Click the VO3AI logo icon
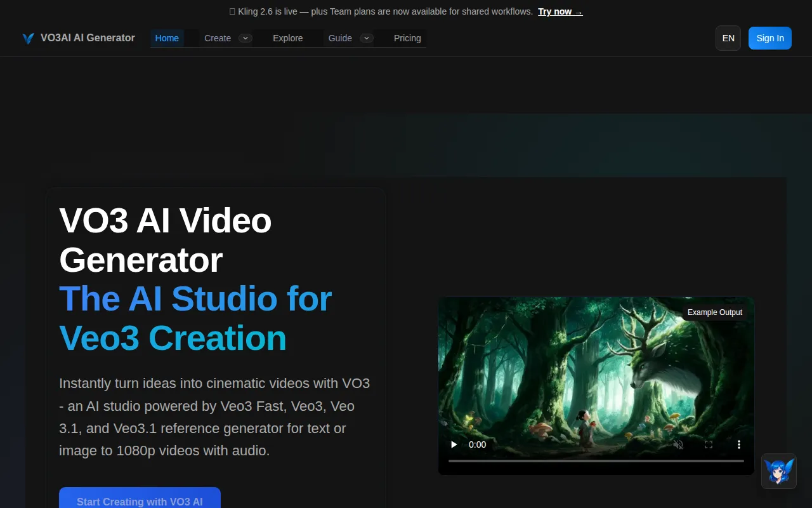Image resolution: width=812 pixels, height=508 pixels. (28, 38)
